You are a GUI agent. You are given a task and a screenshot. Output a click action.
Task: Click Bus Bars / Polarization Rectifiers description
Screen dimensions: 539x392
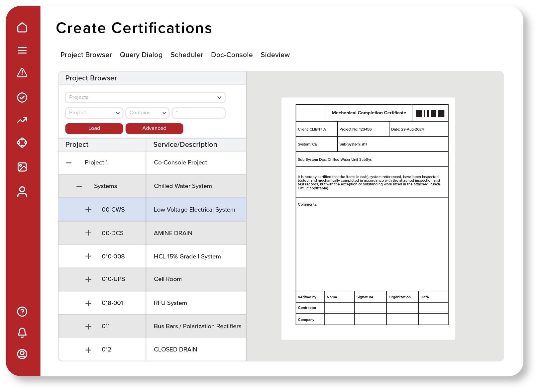click(x=198, y=326)
